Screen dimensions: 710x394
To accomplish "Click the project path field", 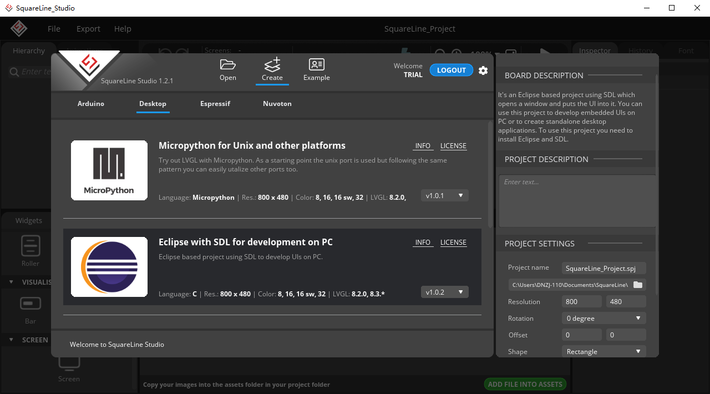I will coord(570,285).
